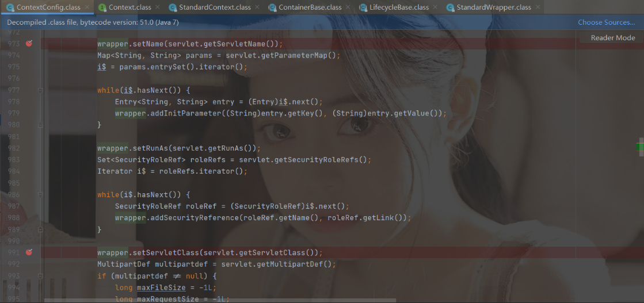644x303 pixels.
Task: Click the horizontal scrollbar at the bottom
Action: pyautogui.click(x=220, y=301)
